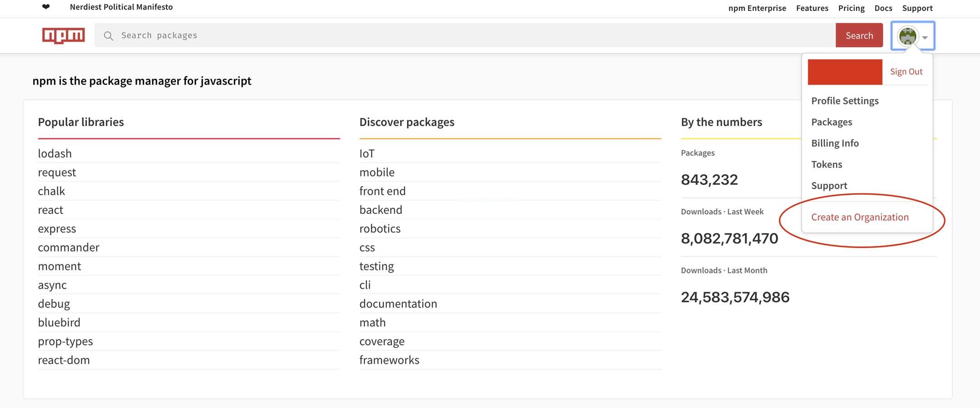Open the lodash library link

point(55,154)
